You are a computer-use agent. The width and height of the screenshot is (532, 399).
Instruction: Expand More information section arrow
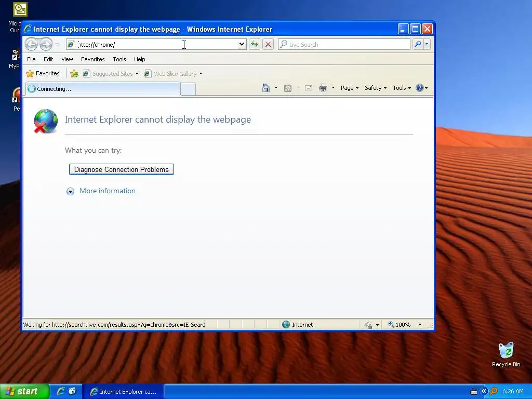pyautogui.click(x=70, y=191)
